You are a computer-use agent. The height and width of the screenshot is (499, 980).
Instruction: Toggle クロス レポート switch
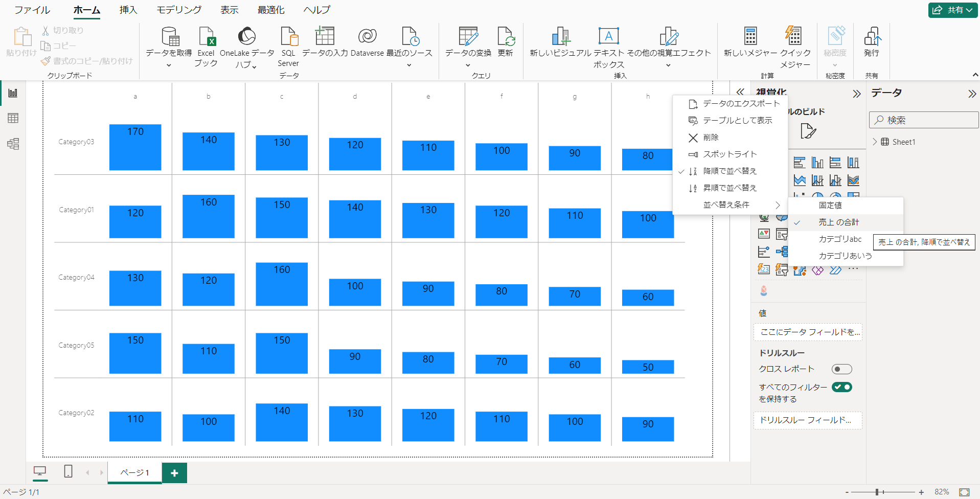pyautogui.click(x=841, y=369)
